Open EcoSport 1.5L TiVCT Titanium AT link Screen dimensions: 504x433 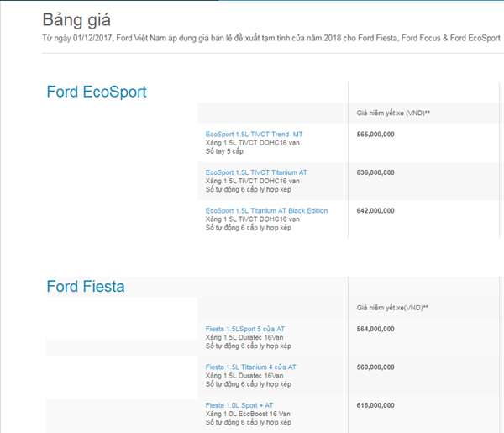(x=256, y=172)
